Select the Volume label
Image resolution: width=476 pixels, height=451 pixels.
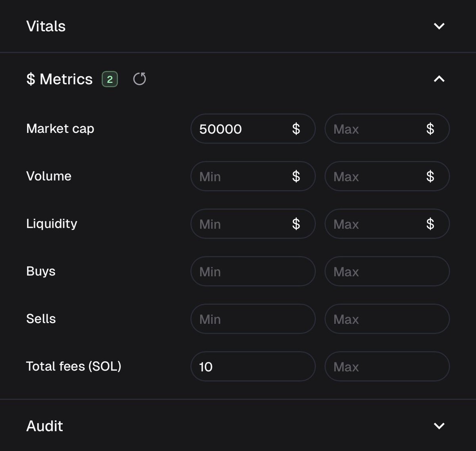click(49, 176)
